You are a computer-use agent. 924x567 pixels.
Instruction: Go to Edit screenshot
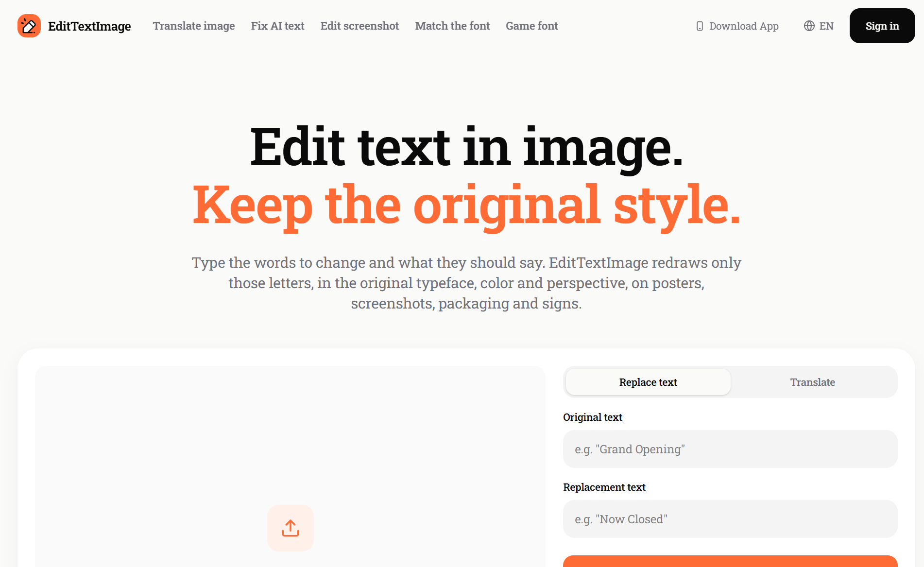pos(359,26)
